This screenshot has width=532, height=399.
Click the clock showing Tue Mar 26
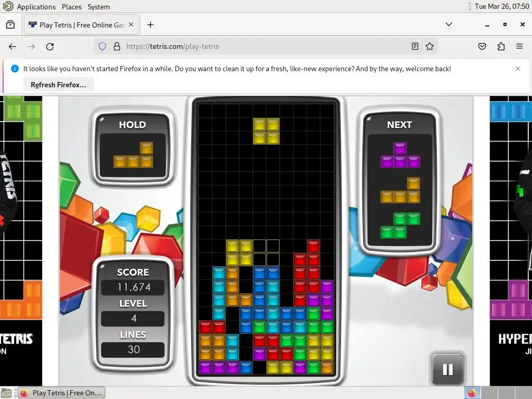click(x=502, y=6)
